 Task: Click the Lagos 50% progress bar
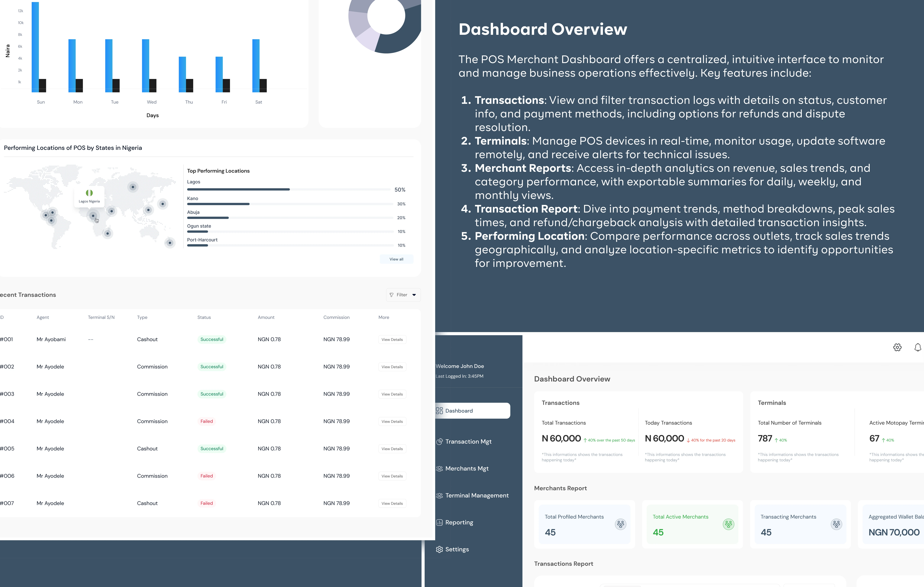click(238, 189)
